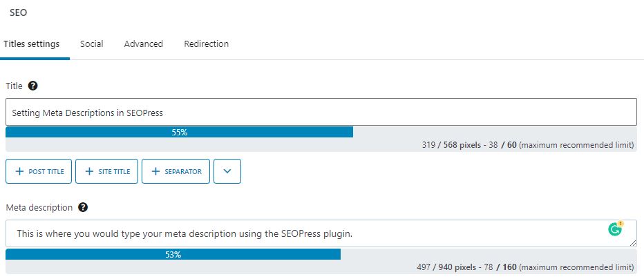Open the Social tab
Viewport: 644px width, 279px height.
click(92, 44)
